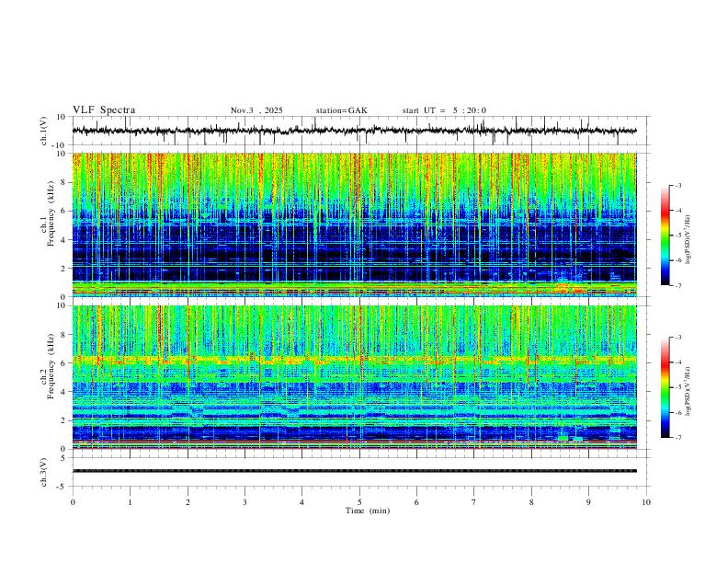Click the "ch.1(V)" vertical axis label
The image size is (728, 563).
click(x=45, y=131)
